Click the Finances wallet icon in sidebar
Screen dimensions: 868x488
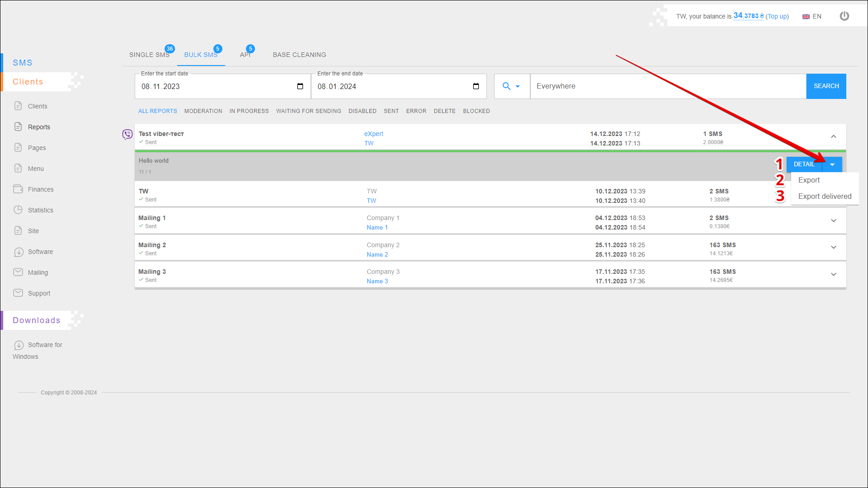click(x=18, y=189)
